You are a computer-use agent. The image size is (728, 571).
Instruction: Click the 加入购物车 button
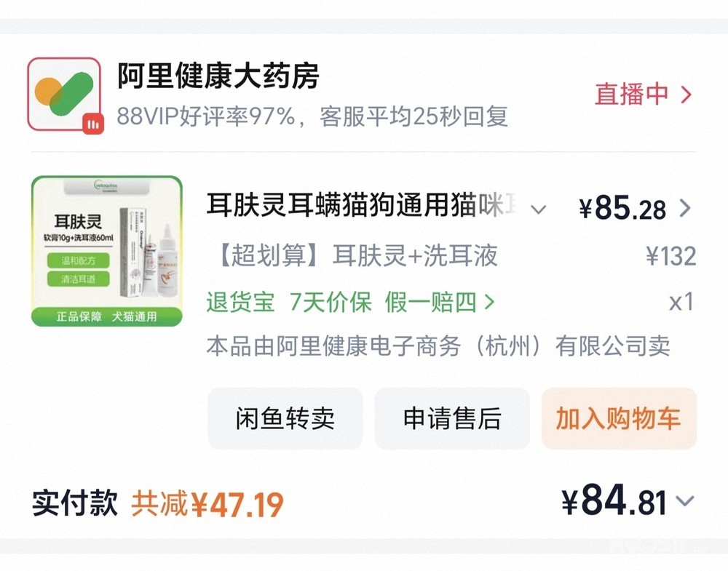[x=619, y=418]
